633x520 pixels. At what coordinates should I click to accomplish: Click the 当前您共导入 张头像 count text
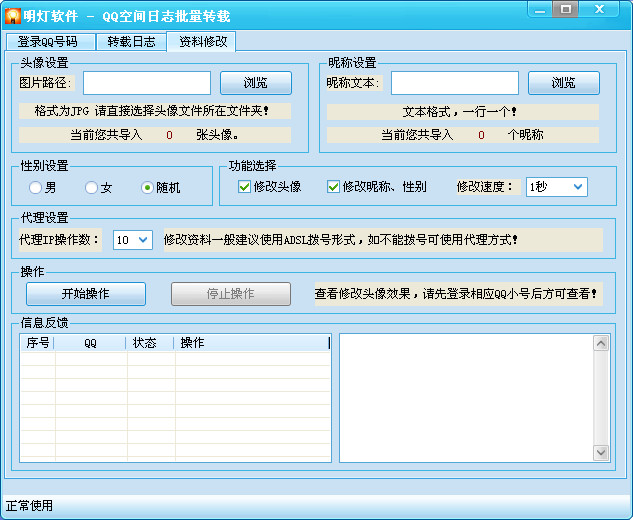tap(155, 135)
